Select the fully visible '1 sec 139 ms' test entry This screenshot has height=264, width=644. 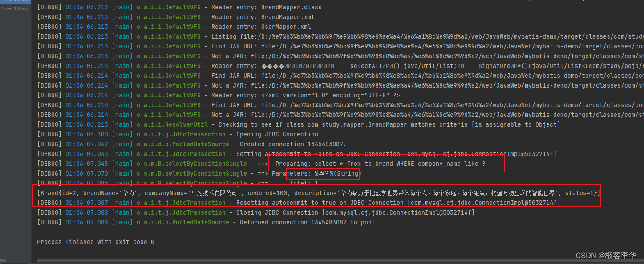[16, 8]
